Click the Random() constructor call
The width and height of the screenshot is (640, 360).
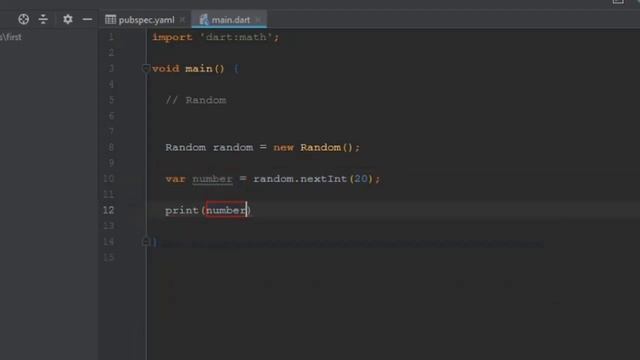click(x=327, y=147)
